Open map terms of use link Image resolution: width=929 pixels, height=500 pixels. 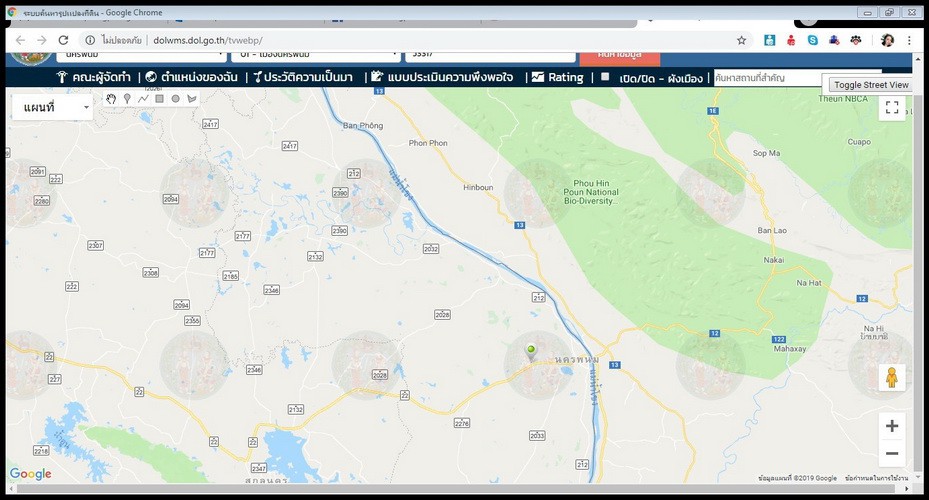[876, 477]
